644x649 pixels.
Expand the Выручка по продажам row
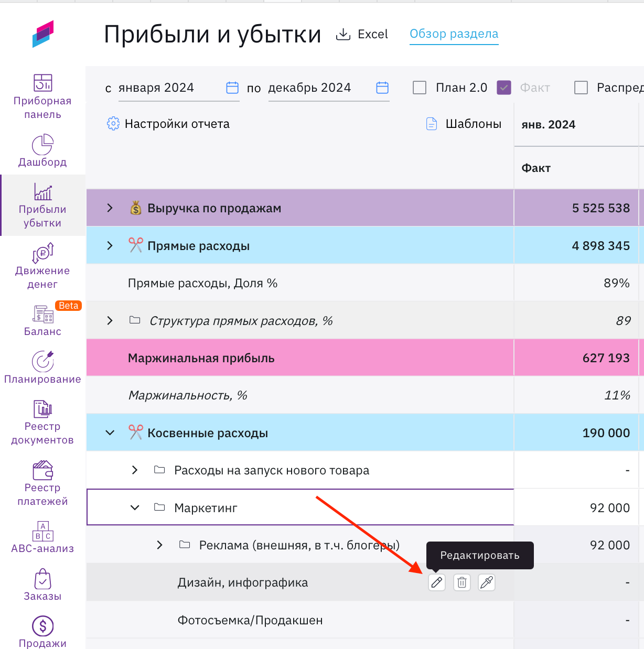110,208
